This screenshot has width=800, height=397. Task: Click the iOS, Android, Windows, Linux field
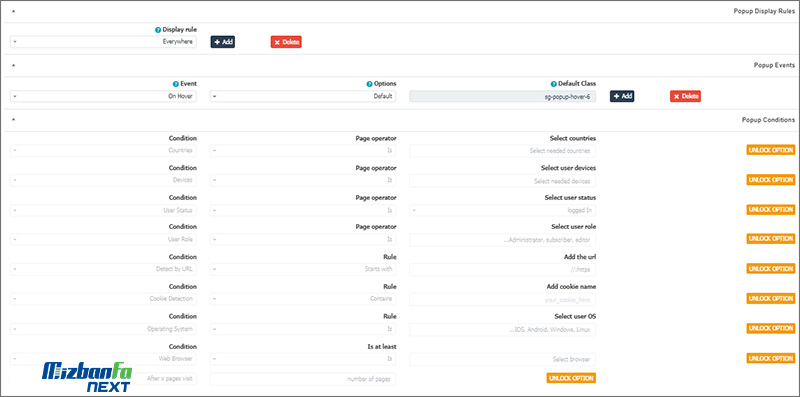click(503, 330)
